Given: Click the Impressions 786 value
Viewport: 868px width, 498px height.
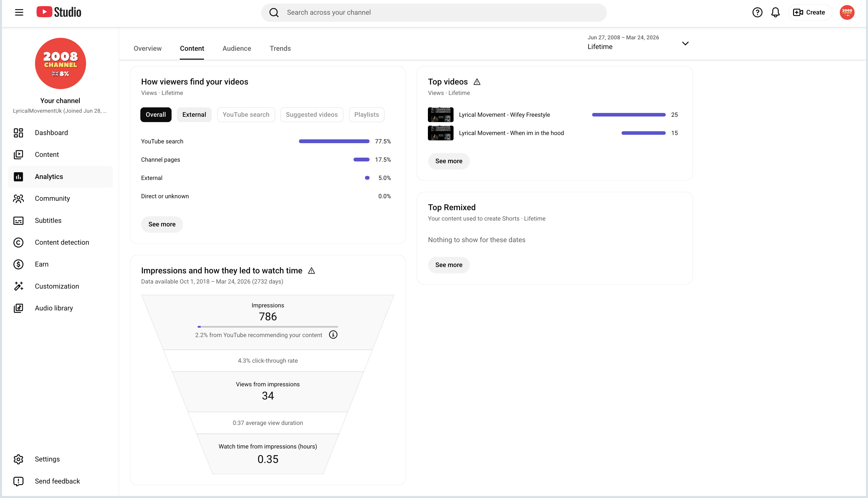Looking at the screenshot, I should 268,317.
